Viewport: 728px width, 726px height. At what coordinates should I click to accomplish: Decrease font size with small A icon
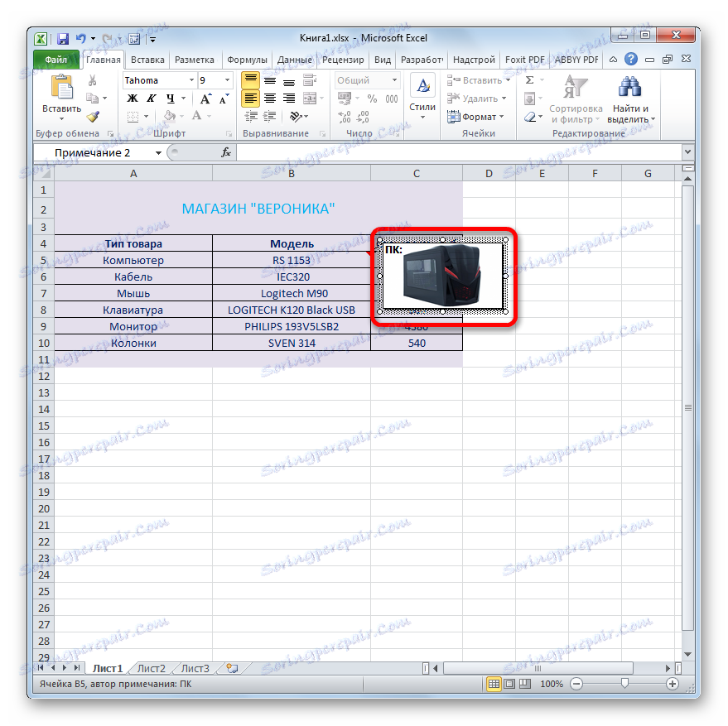pos(224,99)
